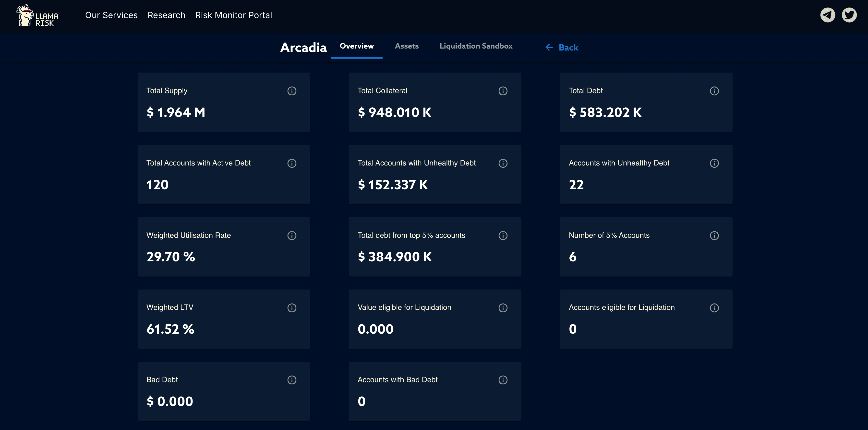The image size is (868, 430).
Task: Switch to the Assets tab
Action: click(x=407, y=46)
